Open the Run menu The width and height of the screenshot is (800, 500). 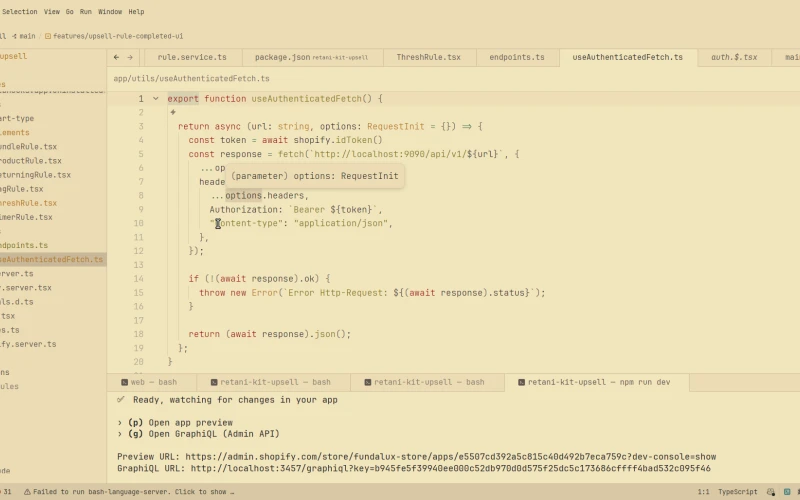point(86,12)
